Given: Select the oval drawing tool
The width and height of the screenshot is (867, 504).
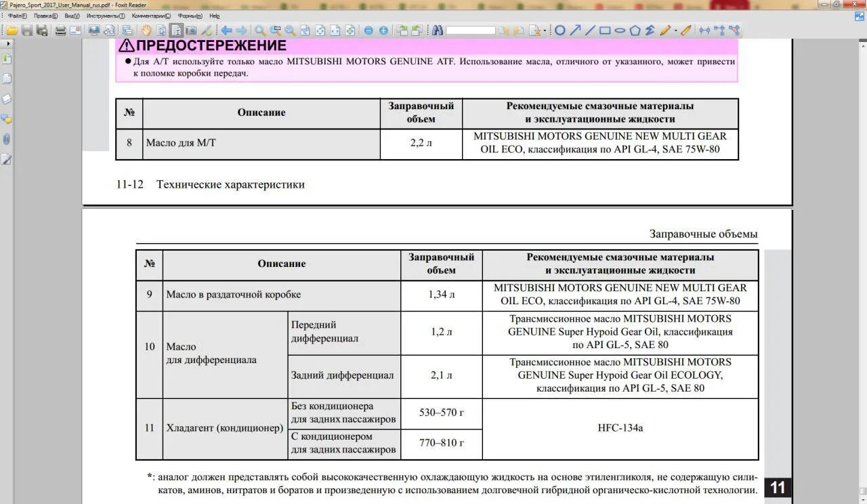Looking at the screenshot, I should click(620, 30).
